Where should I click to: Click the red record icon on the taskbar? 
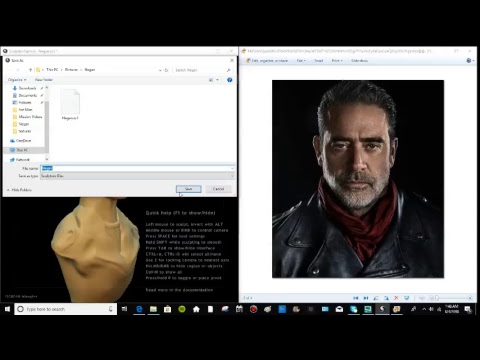coord(253,309)
